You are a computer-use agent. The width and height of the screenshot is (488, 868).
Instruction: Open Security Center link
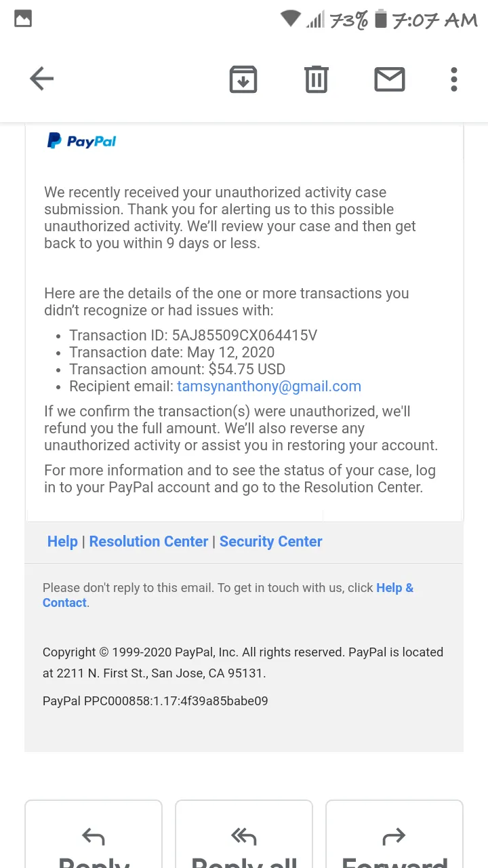coord(270,541)
